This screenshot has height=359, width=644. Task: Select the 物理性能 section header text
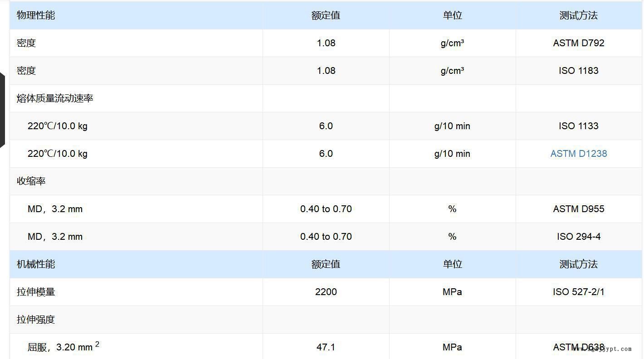[x=36, y=15]
